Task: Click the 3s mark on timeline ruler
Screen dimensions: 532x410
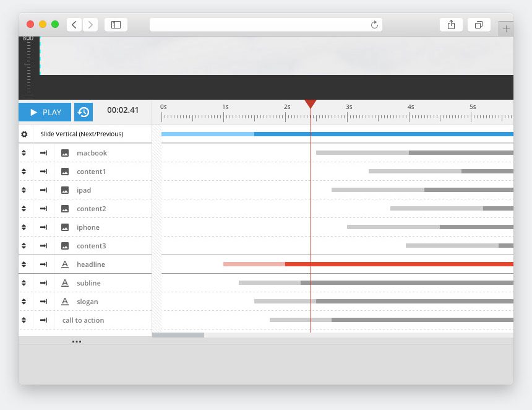Action: (x=349, y=107)
